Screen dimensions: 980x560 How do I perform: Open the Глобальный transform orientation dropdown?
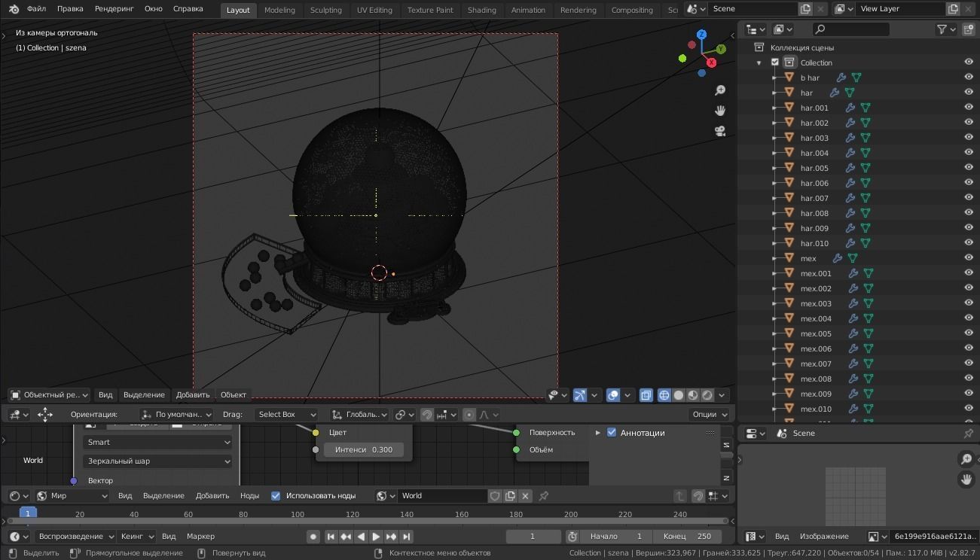click(359, 415)
